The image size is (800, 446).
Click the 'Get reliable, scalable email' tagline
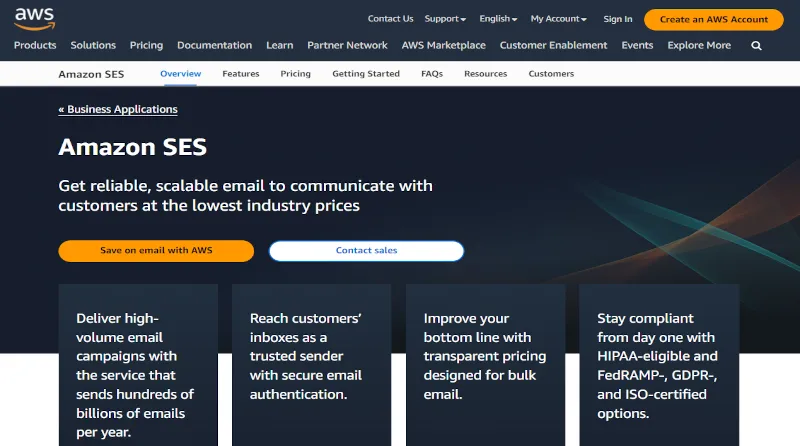point(245,195)
